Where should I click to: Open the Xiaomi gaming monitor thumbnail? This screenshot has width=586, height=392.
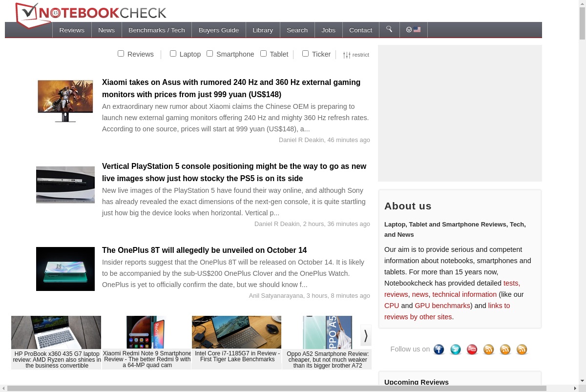pos(65,101)
